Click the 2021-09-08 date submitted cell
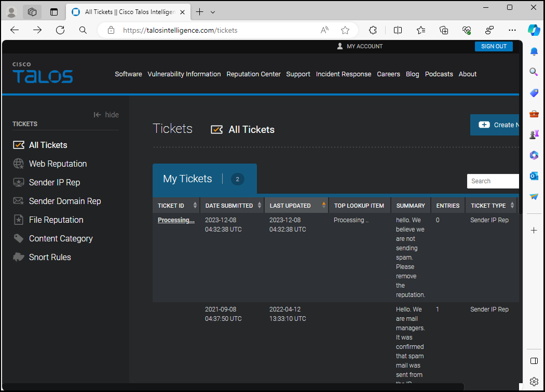The width and height of the screenshot is (545, 392). pyautogui.click(x=223, y=314)
